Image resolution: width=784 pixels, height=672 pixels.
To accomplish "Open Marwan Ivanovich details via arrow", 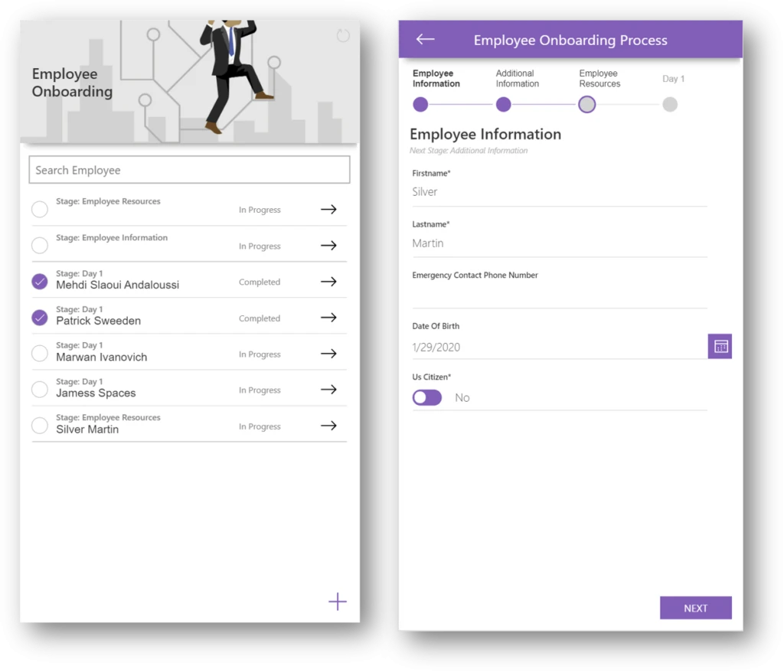I will [328, 354].
